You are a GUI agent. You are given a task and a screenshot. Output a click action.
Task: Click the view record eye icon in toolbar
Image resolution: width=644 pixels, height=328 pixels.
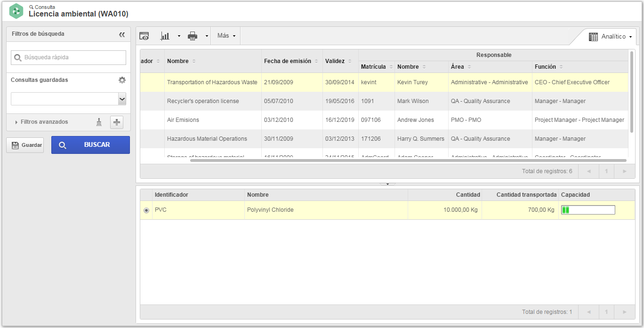pyautogui.click(x=144, y=36)
